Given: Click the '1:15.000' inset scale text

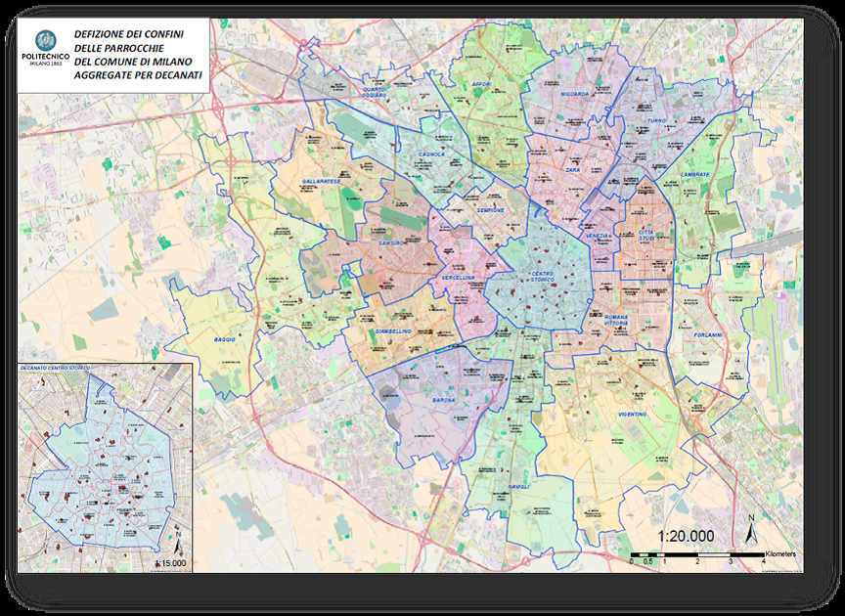Looking at the screenshot, I should 170,563.
